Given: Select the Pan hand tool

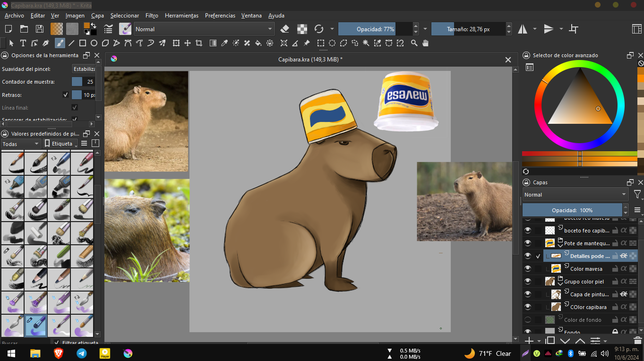Looking at the screenshot, I should [426, 43].
